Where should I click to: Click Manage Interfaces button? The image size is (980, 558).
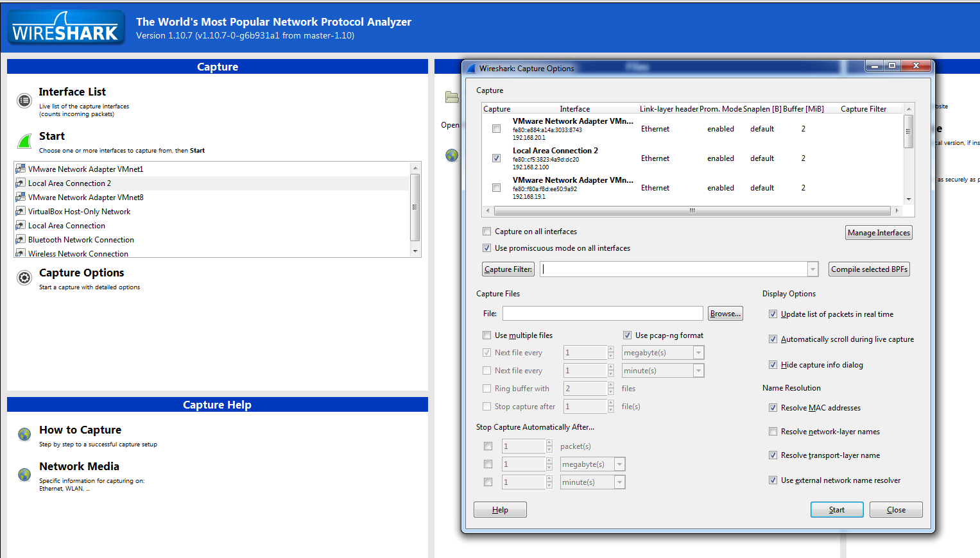pos(879,233)
